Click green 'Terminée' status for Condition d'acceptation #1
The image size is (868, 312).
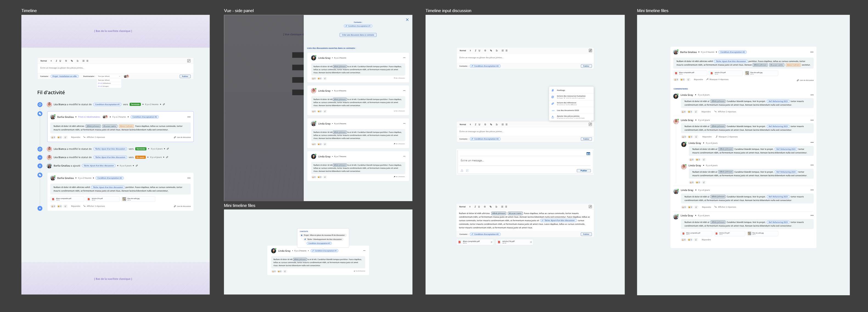pos(135,105)
